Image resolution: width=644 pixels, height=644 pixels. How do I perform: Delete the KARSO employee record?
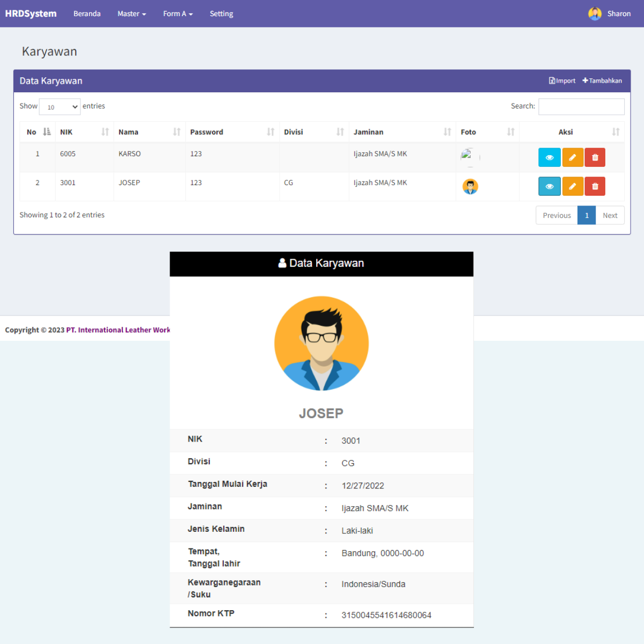(595, 157)
